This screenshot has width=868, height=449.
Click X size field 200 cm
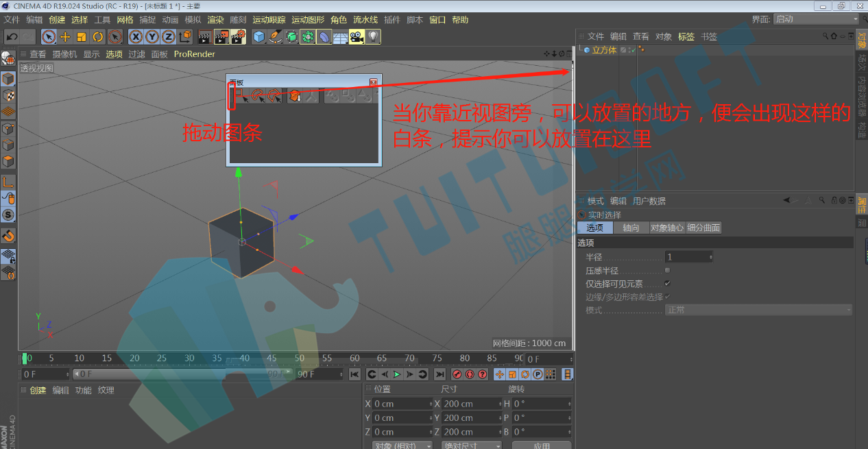point(472,404)
